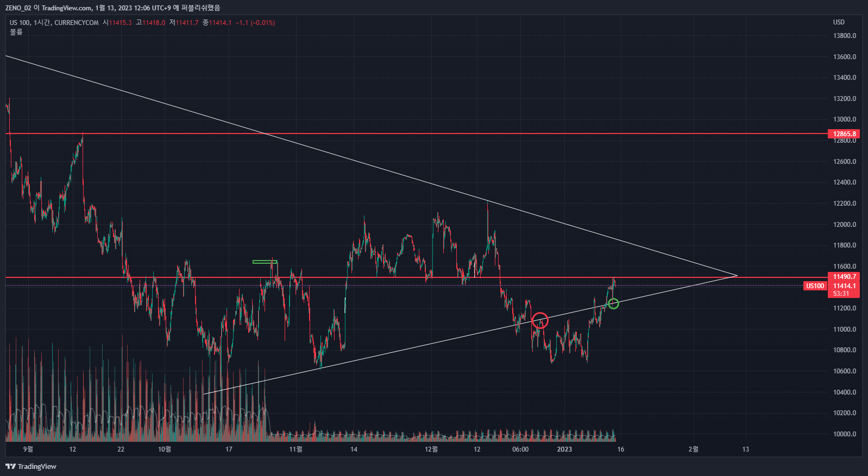The image size is (868, 476).
Task: Click the 06:00 time axis label
Action: click(x=520, y=449)
